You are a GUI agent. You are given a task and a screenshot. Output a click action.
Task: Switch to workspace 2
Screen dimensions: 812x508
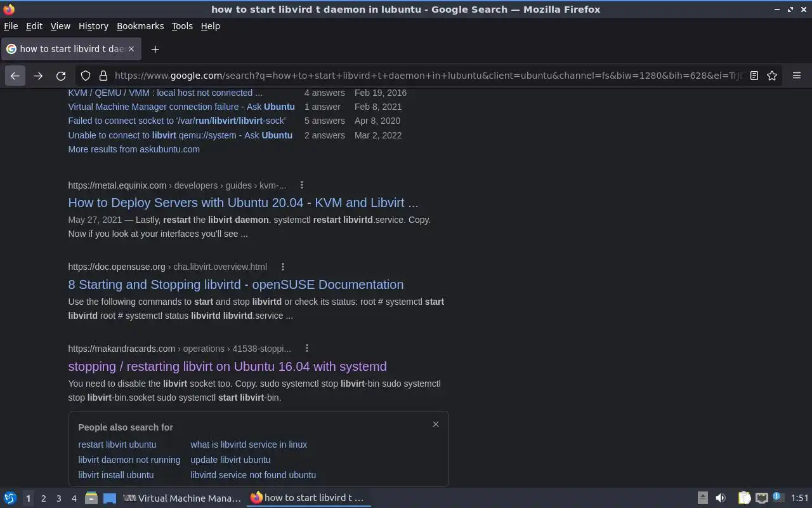[x=43, y=498]
